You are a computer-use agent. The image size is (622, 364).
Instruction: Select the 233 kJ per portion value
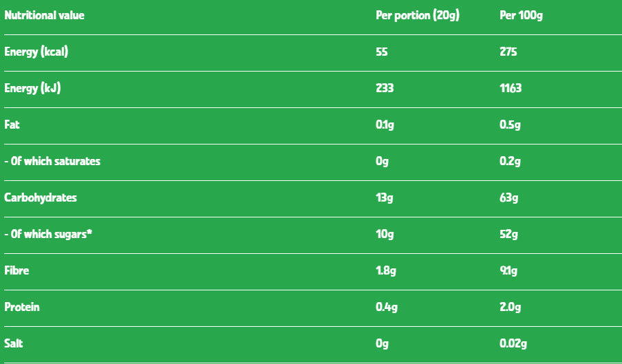pyautogui.click(x=385, y=88)
